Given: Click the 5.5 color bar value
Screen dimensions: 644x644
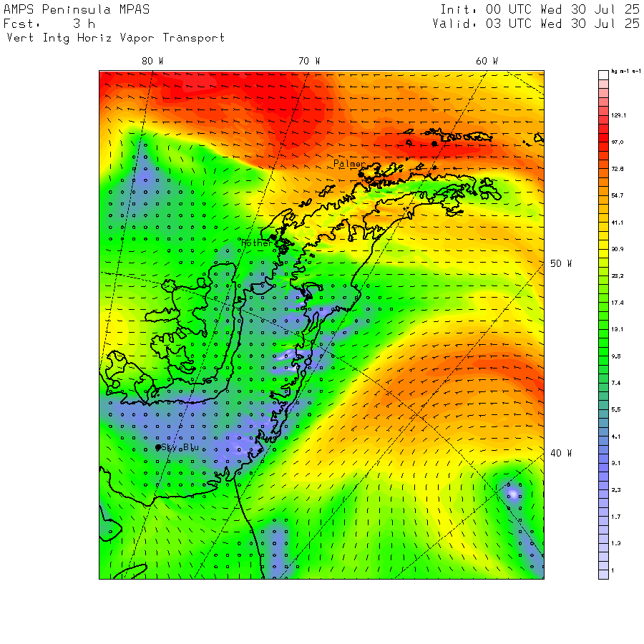Looking at the screenshot, I should (x=616, y=410).
